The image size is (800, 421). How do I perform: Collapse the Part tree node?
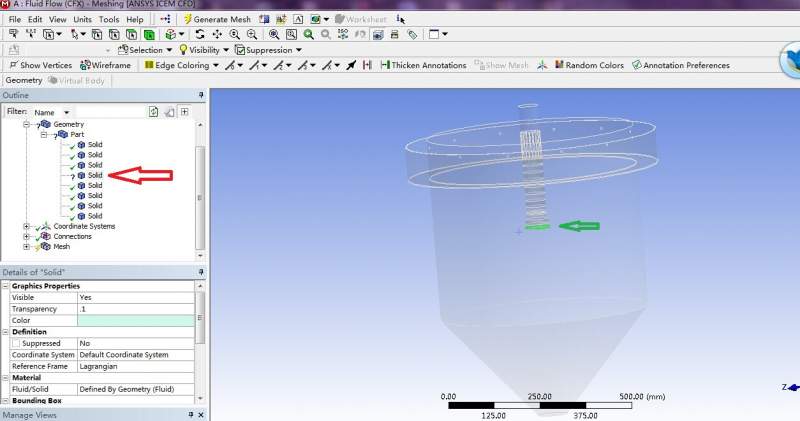(44, 135)
